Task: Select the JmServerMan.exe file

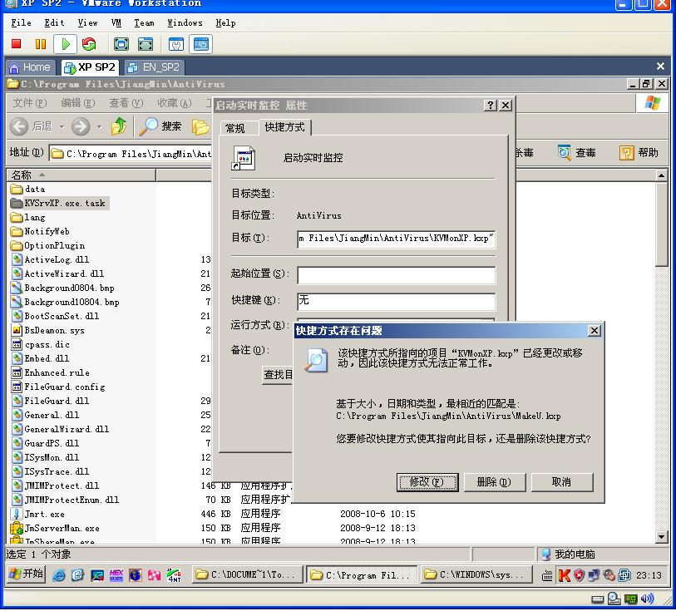Action: coord(55,529)
